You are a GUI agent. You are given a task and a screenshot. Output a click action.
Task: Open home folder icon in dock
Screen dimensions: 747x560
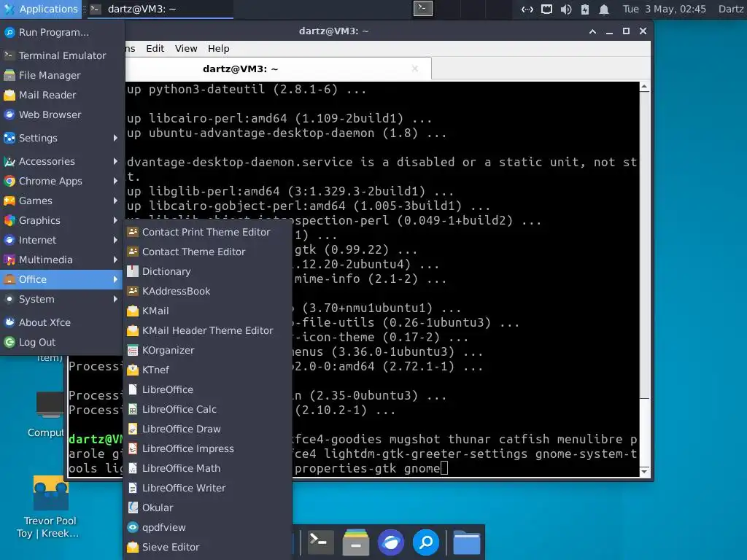(466, 542)
